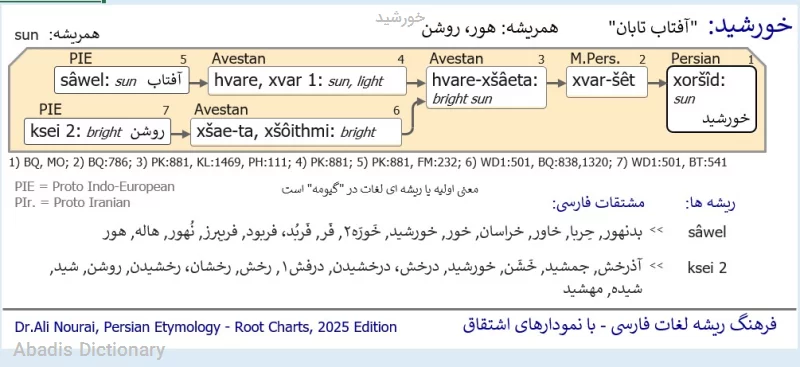Select the hvare, xvar 1 Avestan box
This screenshot has height=367, width=800.
(307, 81)
